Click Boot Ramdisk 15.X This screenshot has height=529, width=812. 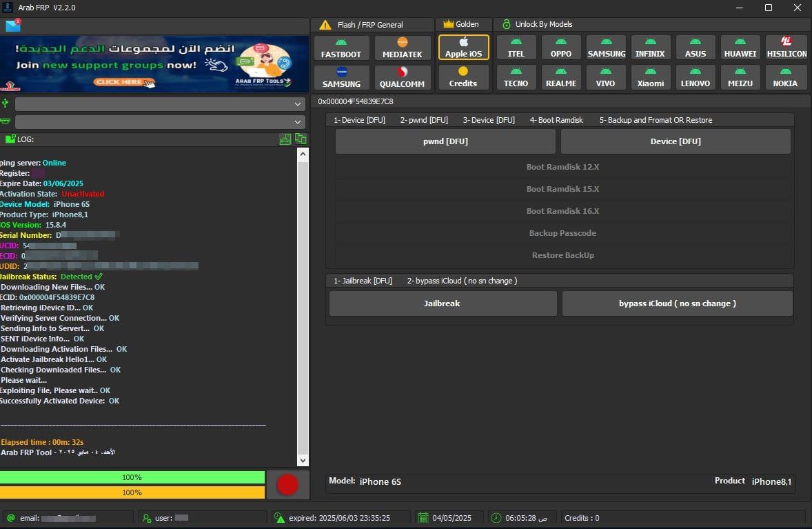tap(563, 188)
